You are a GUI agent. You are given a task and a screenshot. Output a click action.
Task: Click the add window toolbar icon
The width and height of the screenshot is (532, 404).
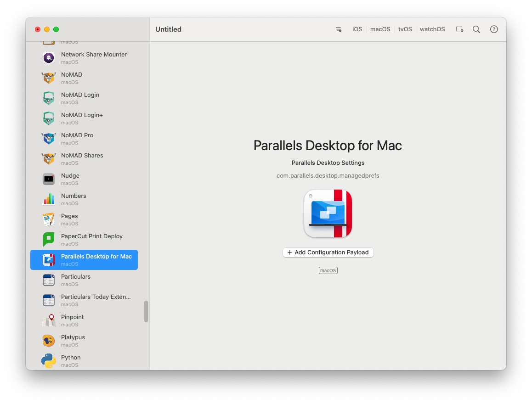459,29
